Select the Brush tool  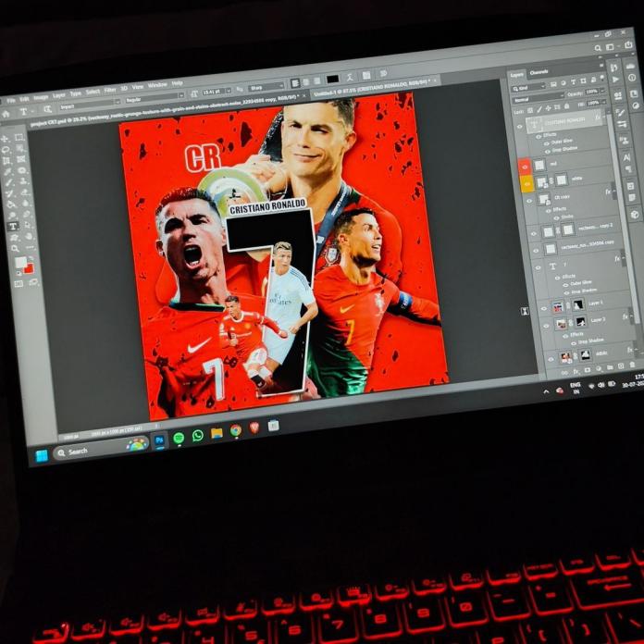coord(9,183)
